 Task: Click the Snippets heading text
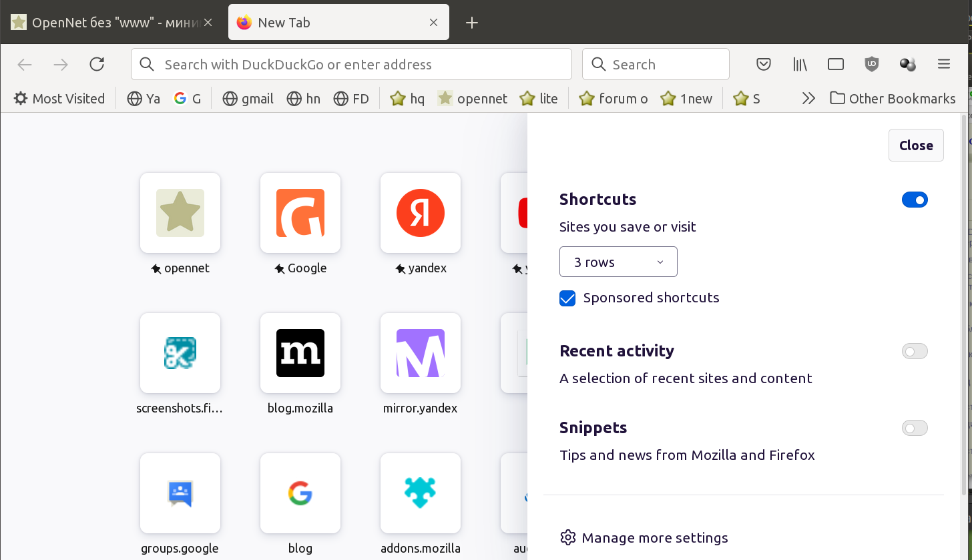[593, 428]
